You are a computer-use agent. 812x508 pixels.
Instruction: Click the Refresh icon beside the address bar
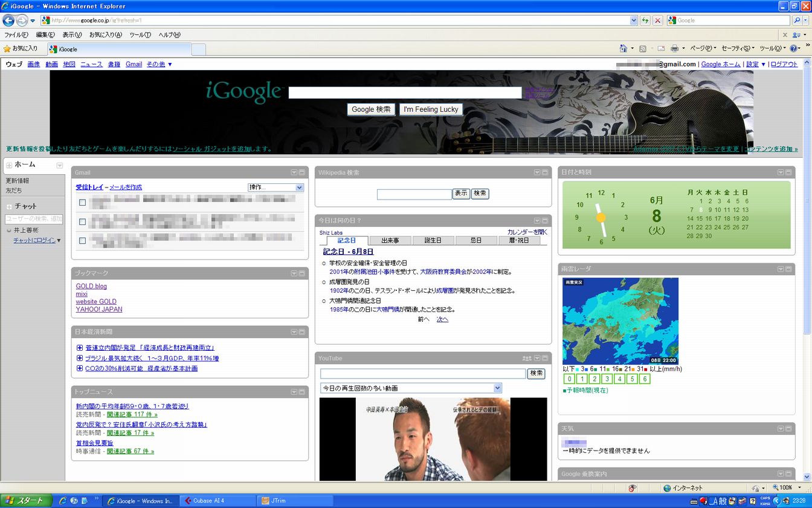pos(646,21)
